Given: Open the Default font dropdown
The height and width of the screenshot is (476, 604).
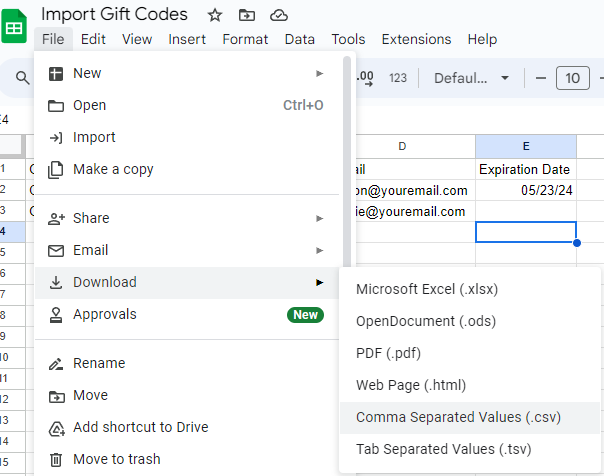Looking at the screenshot, I should 472,78.
